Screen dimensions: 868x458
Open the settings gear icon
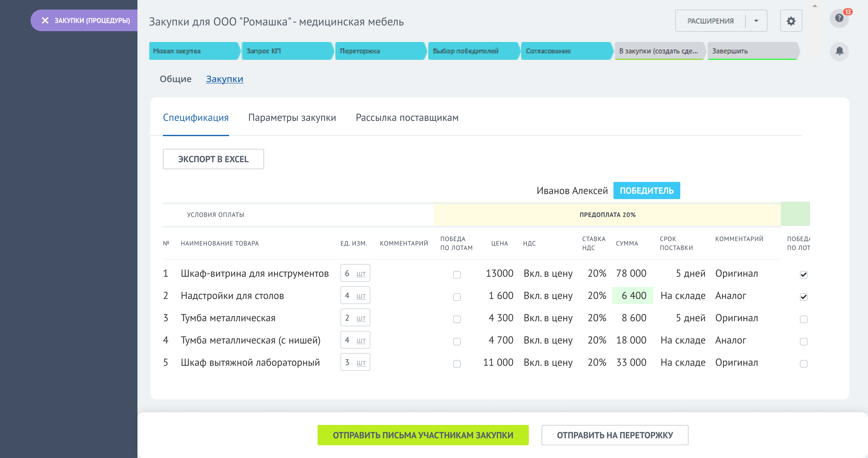[x=792, y=21]
